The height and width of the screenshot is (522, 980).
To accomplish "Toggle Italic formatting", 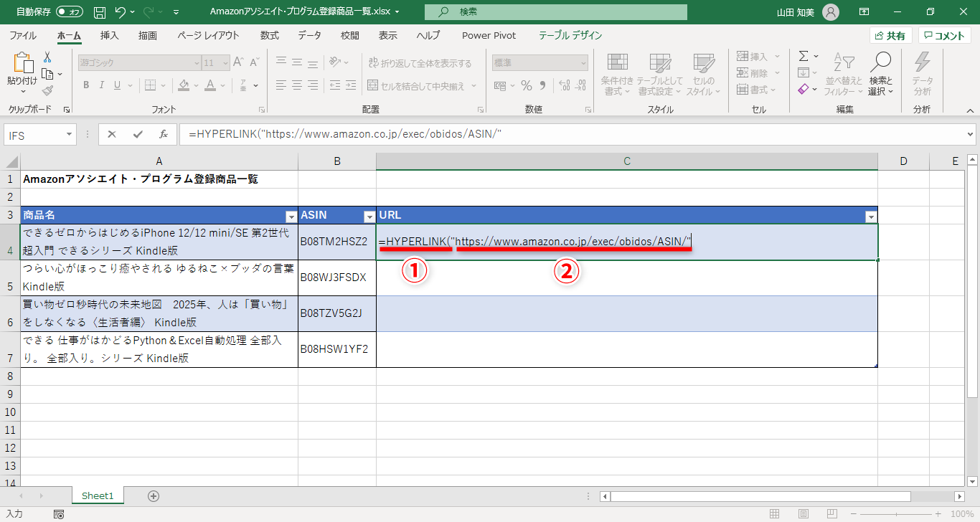I will pyautogui.click(x=103, y=85).
